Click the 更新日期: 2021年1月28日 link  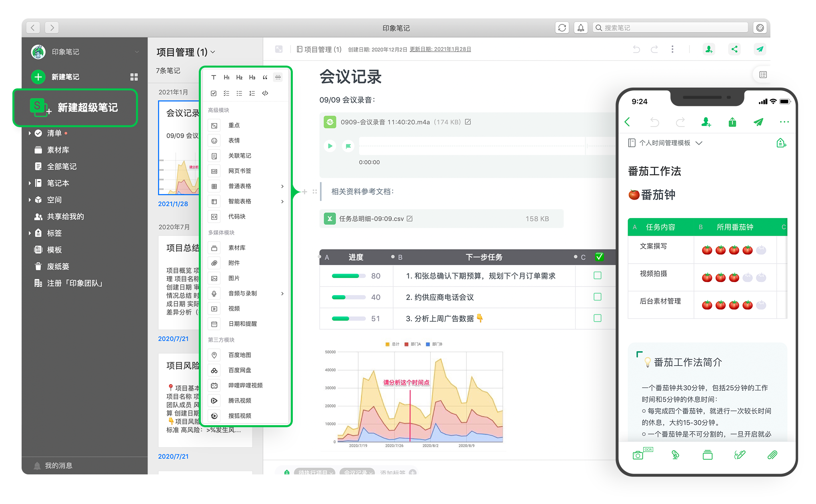tap(440, 49)
